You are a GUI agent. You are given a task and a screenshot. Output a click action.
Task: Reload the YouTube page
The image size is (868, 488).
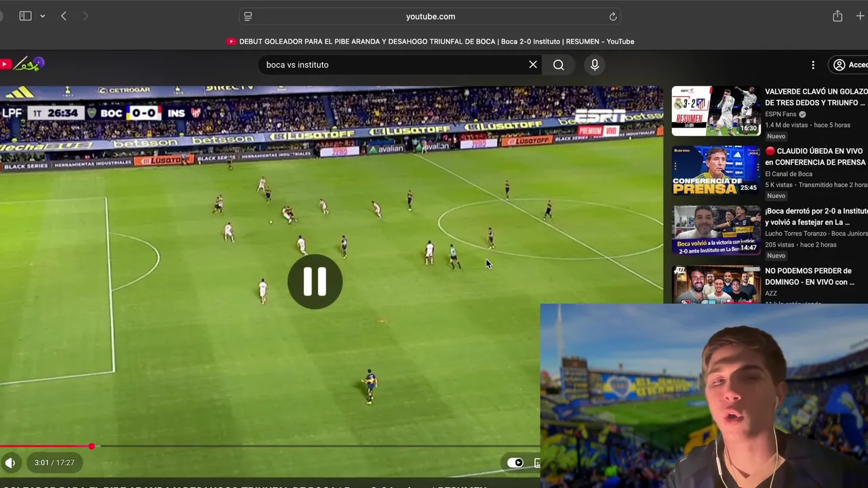coord(613,16)
